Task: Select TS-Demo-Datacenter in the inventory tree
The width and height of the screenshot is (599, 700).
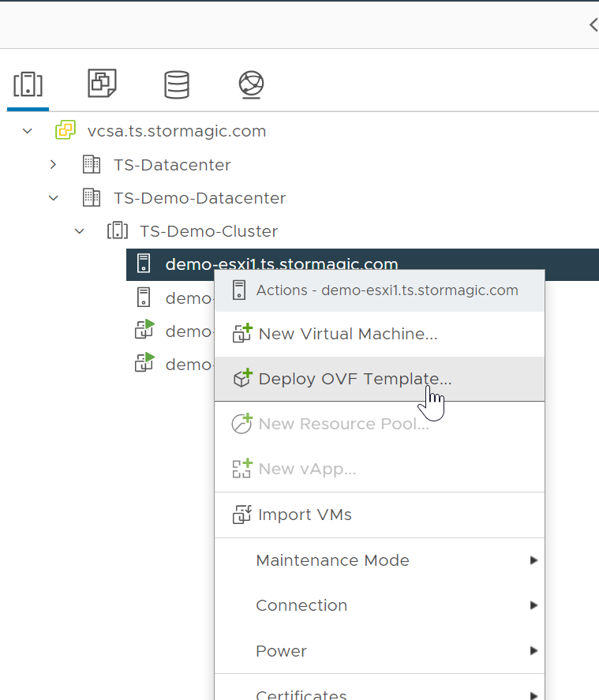Action: coord(200,198)
